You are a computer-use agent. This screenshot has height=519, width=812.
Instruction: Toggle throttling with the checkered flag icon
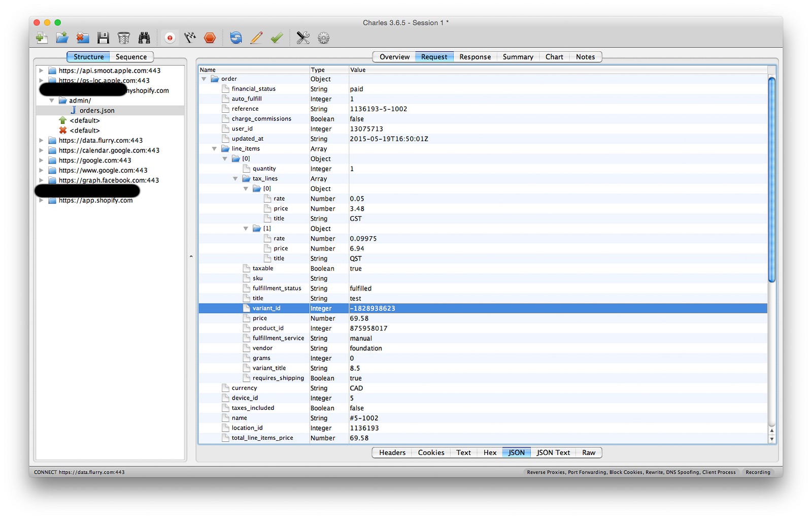[190, 38]
